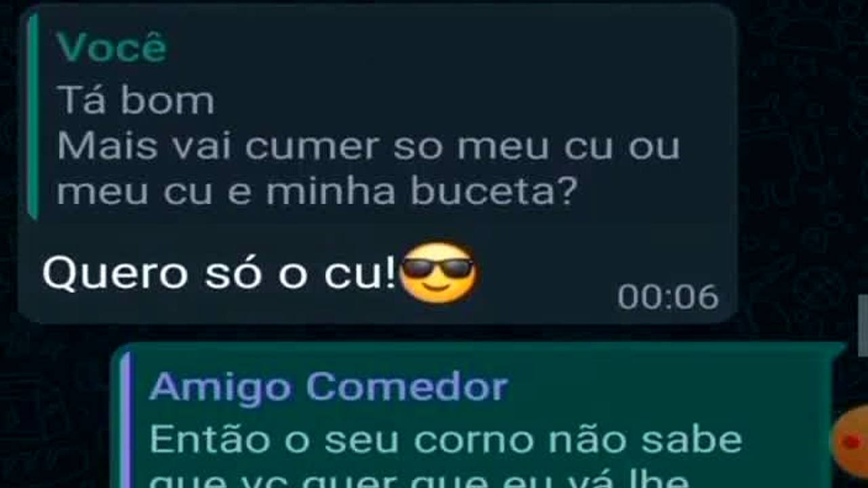This screenshot has width=868, height=488.
Task: Select the purple quote bar beside Amigo Comedor
Action: coord(125,420)
